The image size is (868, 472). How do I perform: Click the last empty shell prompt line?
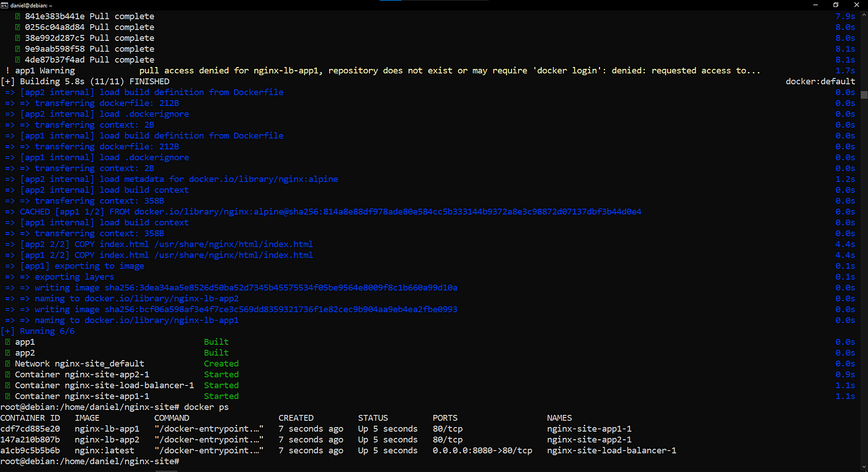(90, 461)
